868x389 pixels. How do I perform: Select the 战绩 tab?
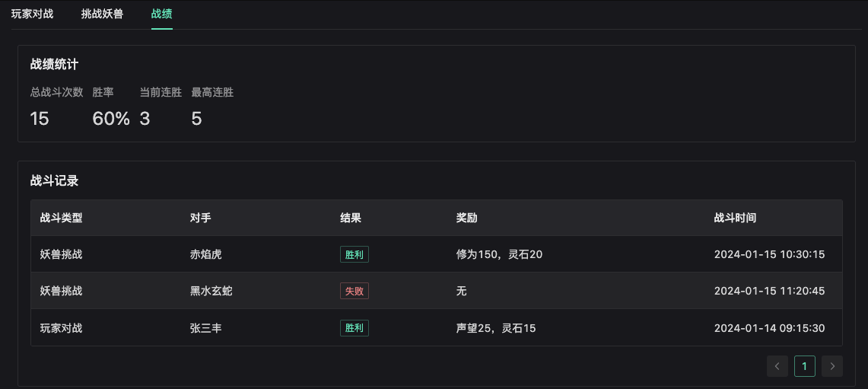pos(162,14)
